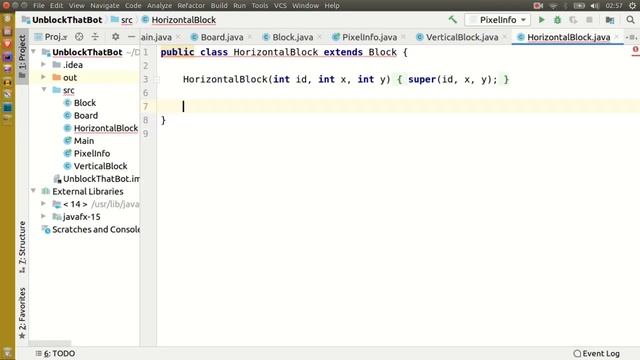This screenshot has width=640, height=360.
Task: Toggle the 6: TODO tool window
Action: coord(55,353)
